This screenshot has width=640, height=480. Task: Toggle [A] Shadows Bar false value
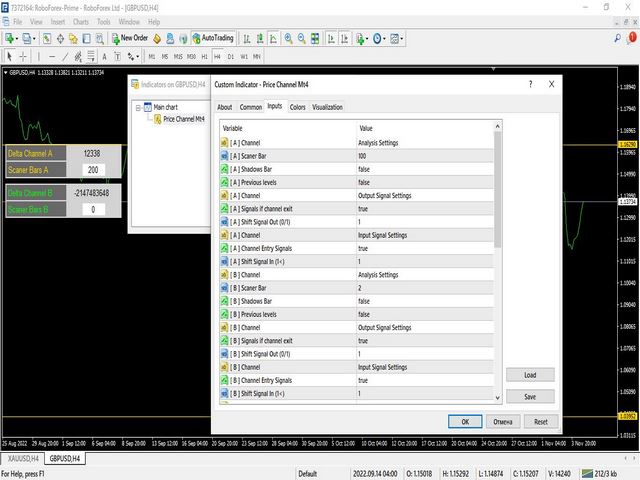coord(364,169)
